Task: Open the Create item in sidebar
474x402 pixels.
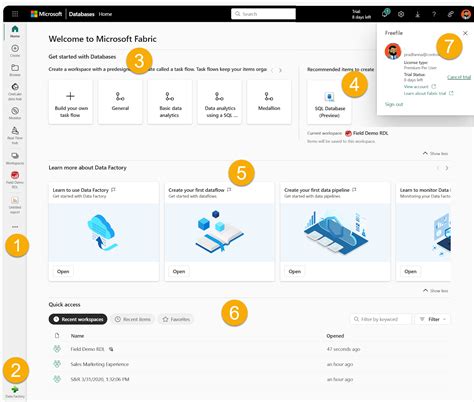Action: pos(15,51)
